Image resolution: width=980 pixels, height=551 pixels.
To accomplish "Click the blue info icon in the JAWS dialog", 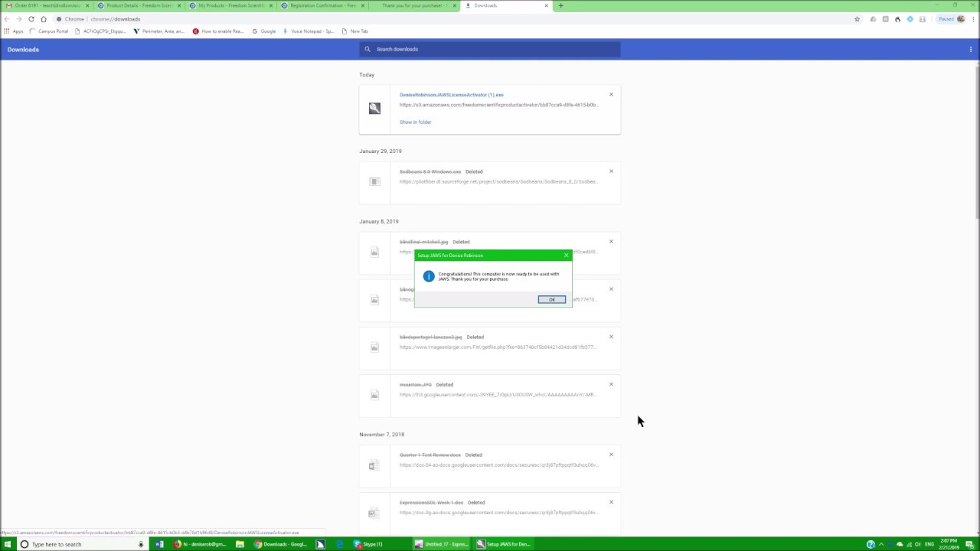I will click(x=429, y=276).
